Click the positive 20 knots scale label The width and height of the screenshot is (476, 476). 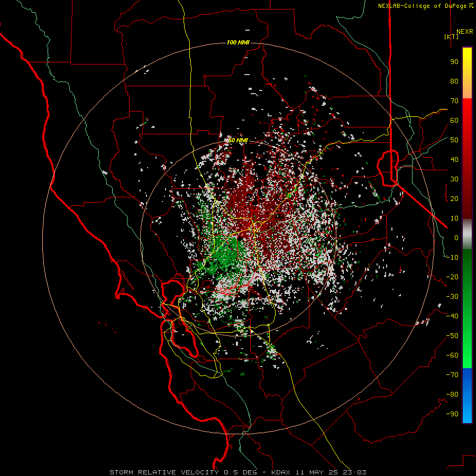(454, 199)
